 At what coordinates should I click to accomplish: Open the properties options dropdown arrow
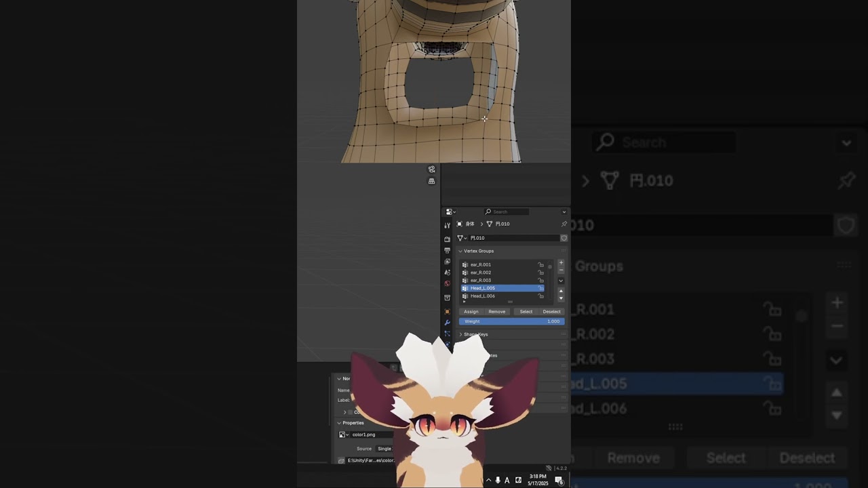(564, 212)
